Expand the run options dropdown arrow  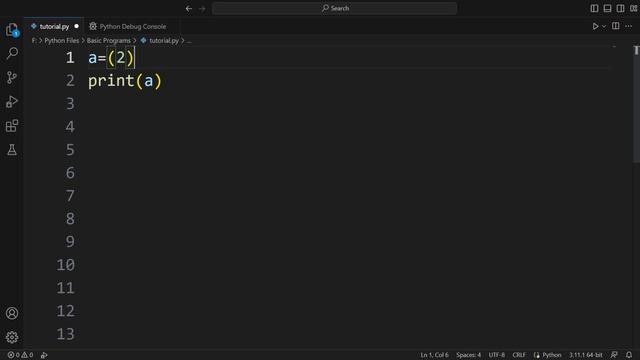point(604,27)
